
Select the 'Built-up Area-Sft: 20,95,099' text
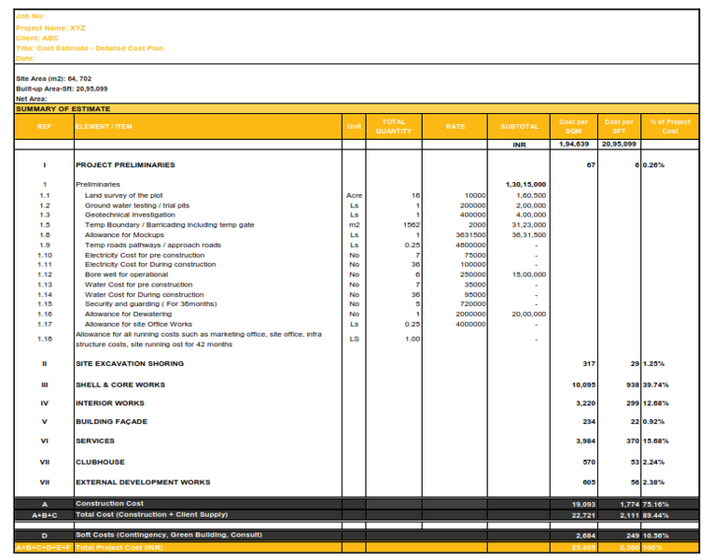click(x=62, y=89)
